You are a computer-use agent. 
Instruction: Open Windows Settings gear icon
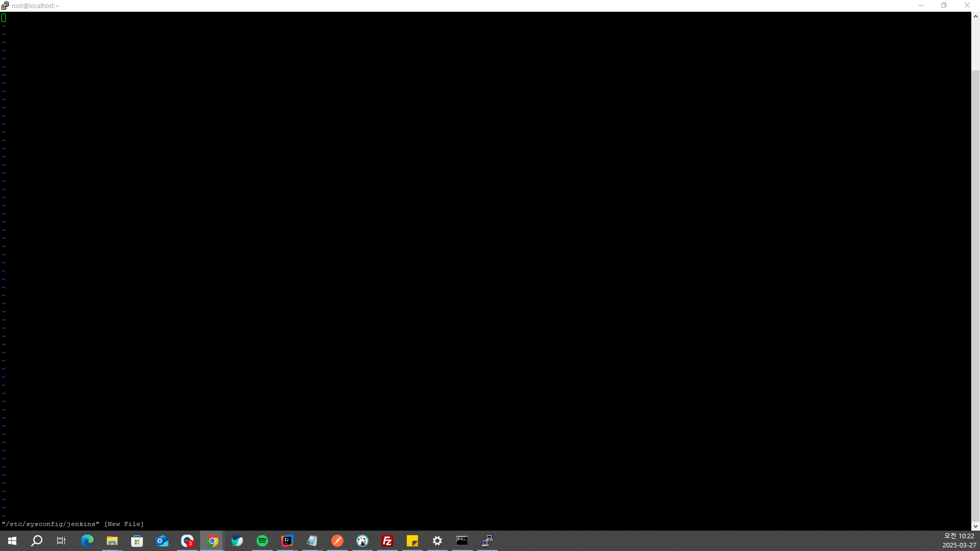[437, 541]
